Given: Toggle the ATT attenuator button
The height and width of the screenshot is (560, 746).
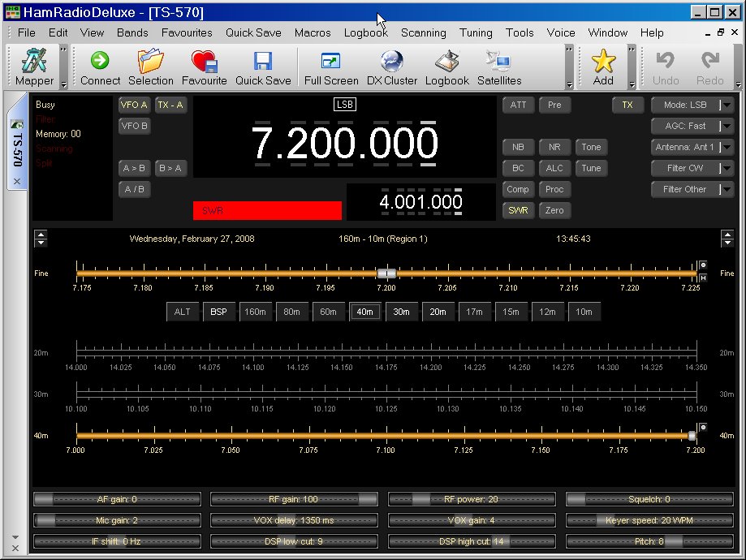Looking at the screenshot, I should (518, 105).
